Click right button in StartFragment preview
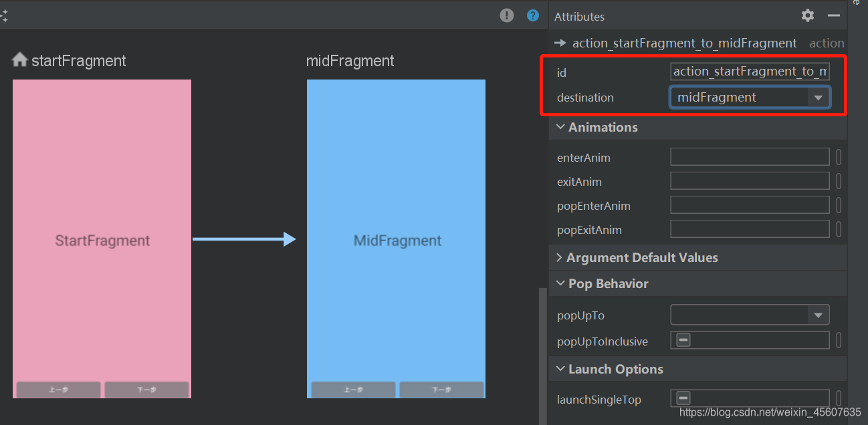 146,390
